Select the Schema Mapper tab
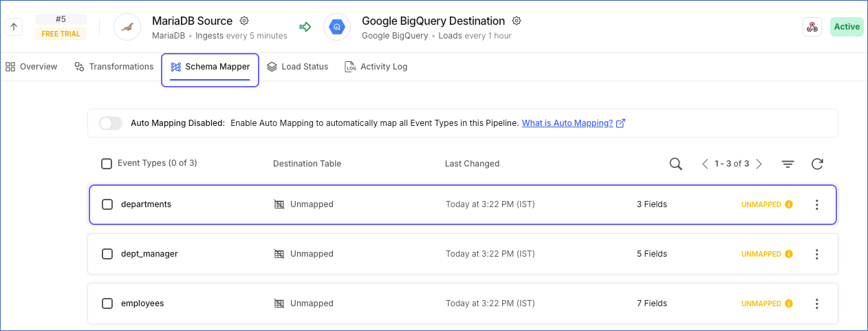This screenshot has height=331, width=868. click(210, 67)
